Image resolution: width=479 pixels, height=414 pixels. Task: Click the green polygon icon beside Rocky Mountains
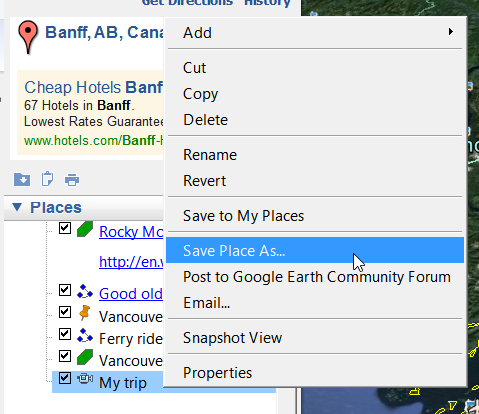point(85,229)
